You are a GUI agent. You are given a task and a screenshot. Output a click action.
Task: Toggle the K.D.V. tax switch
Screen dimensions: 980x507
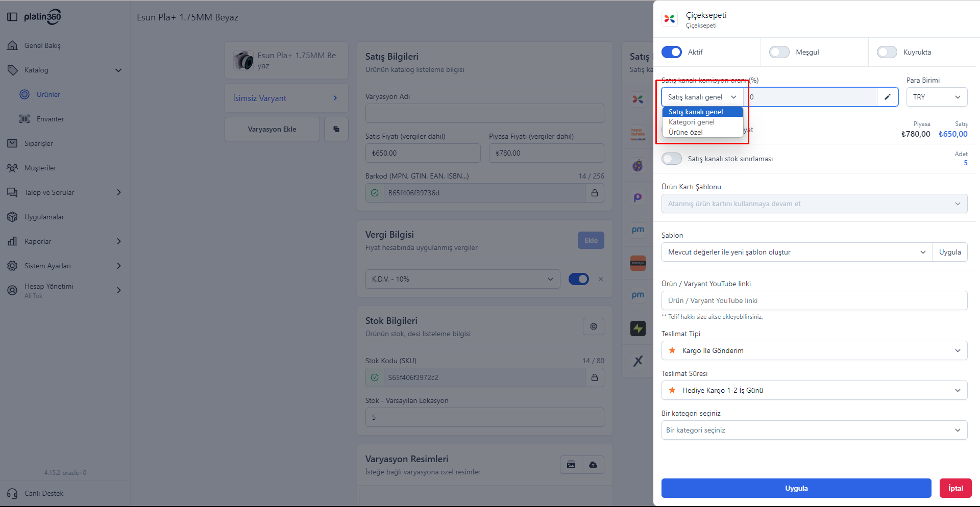click(x=579, y=279)
